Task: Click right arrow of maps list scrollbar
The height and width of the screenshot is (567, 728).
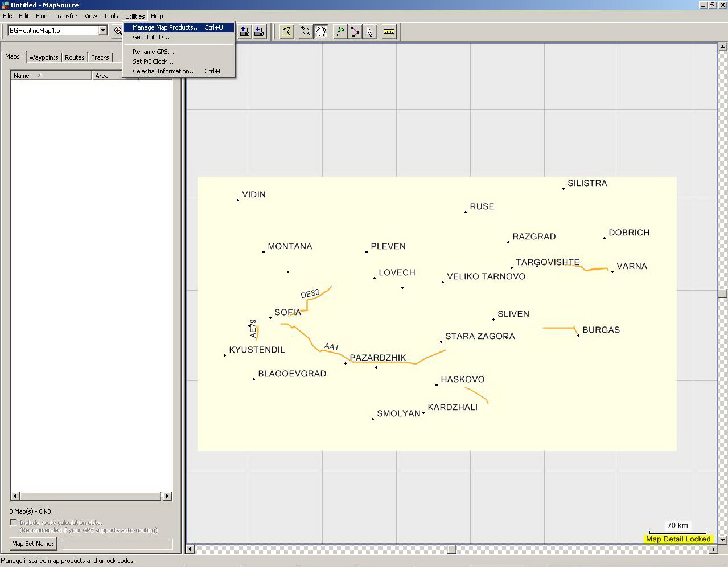Action: point(167,496)
